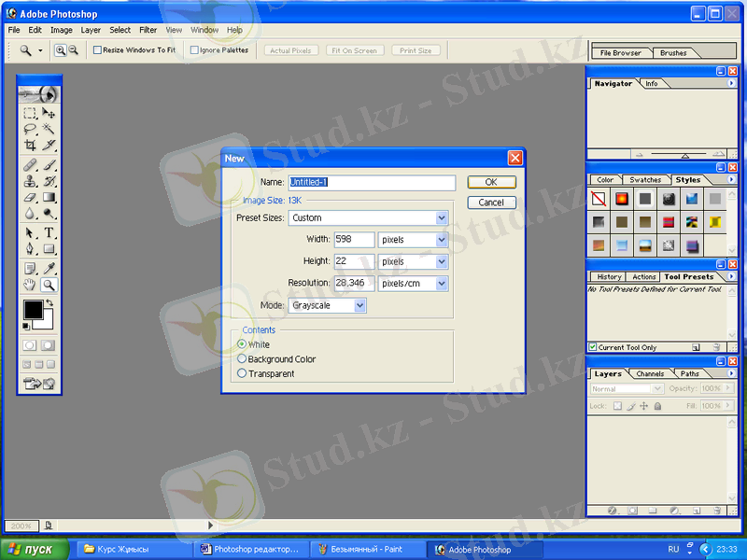Confirm the New dialog with OK

pyautogui.click(x=491, y=183)
